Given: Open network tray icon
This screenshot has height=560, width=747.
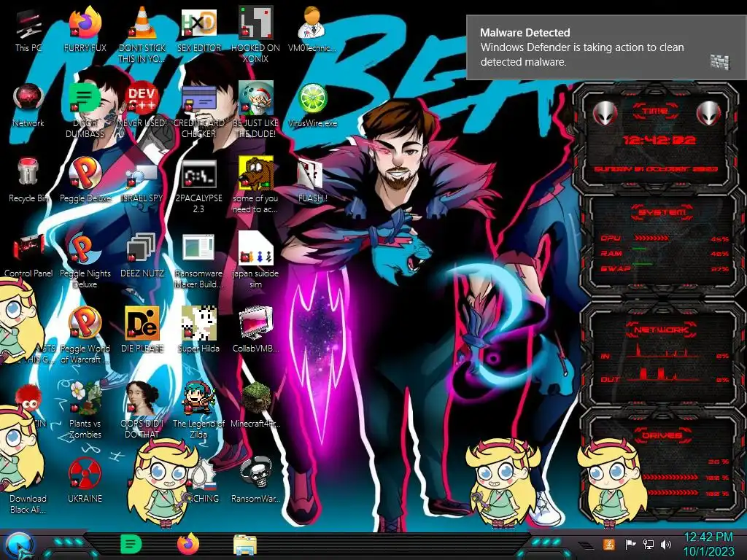Looking at the screenshot, I should [x=649, y=544].
